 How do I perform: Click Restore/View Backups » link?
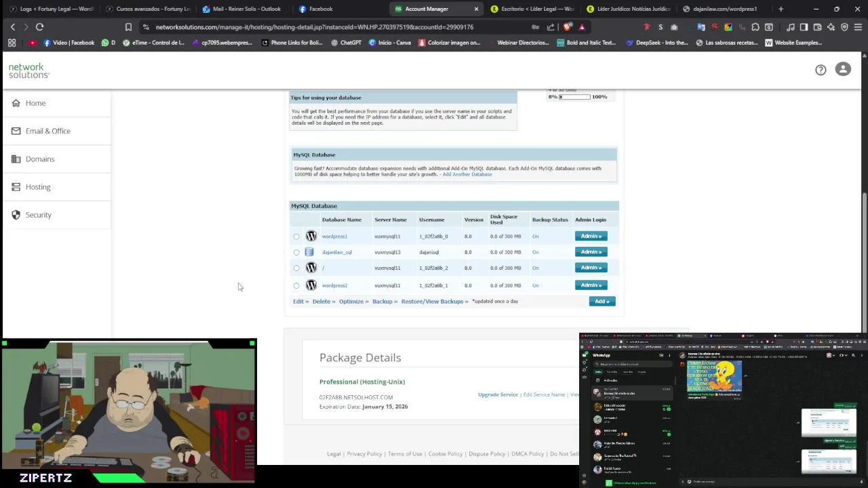pos(435,301)
